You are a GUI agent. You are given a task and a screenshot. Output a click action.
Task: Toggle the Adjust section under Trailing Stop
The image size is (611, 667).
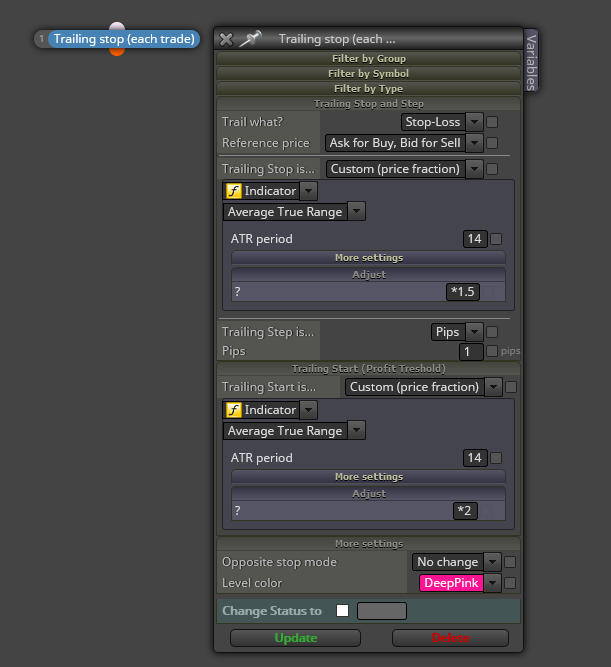click(368, 275)
